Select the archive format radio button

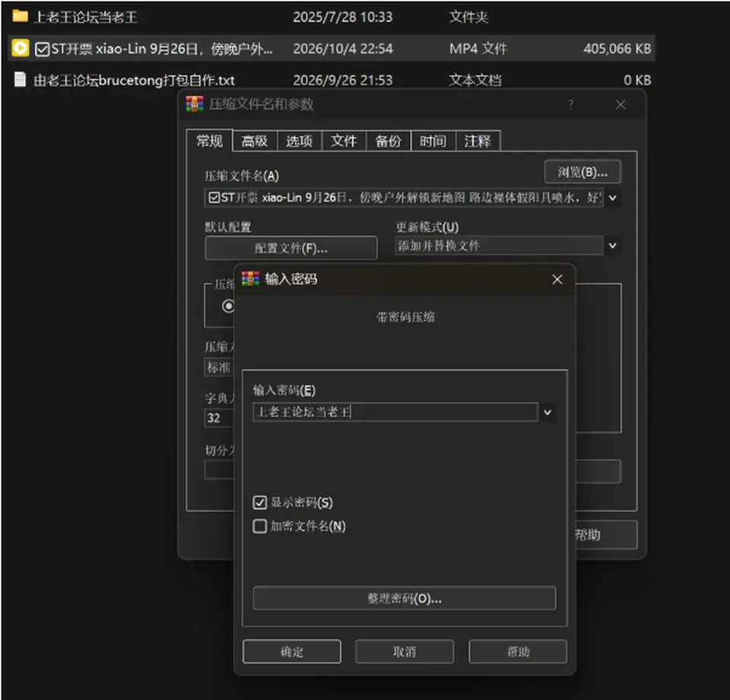coord(229,306)
